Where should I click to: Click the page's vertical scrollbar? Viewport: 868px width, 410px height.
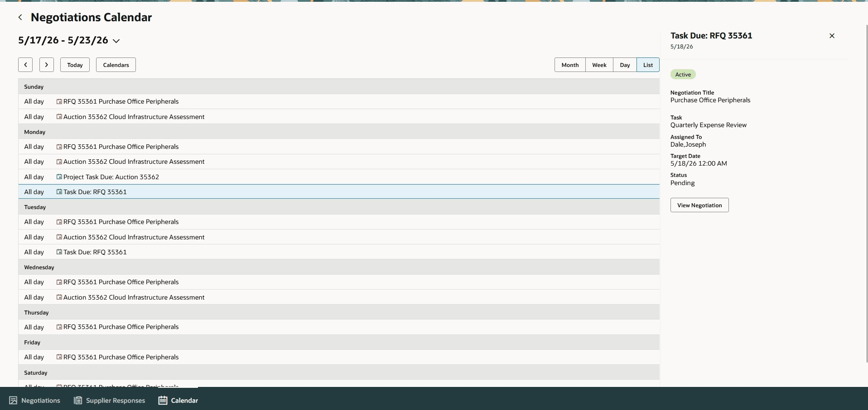[x=866, y=194]
